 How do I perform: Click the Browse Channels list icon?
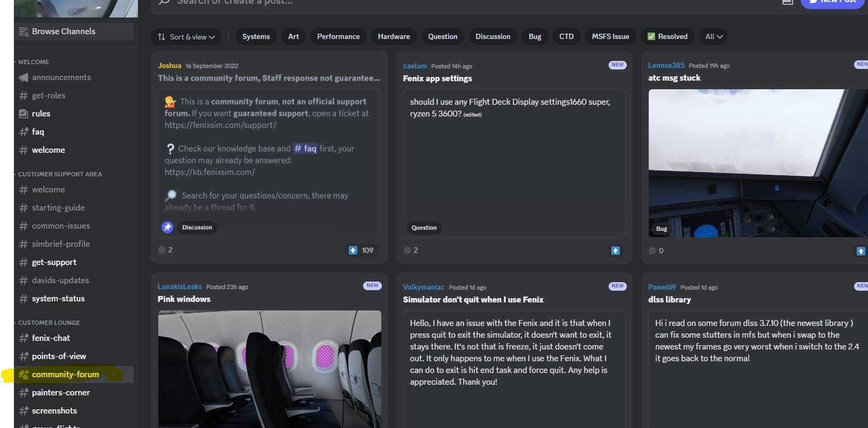tap(24, 32)
